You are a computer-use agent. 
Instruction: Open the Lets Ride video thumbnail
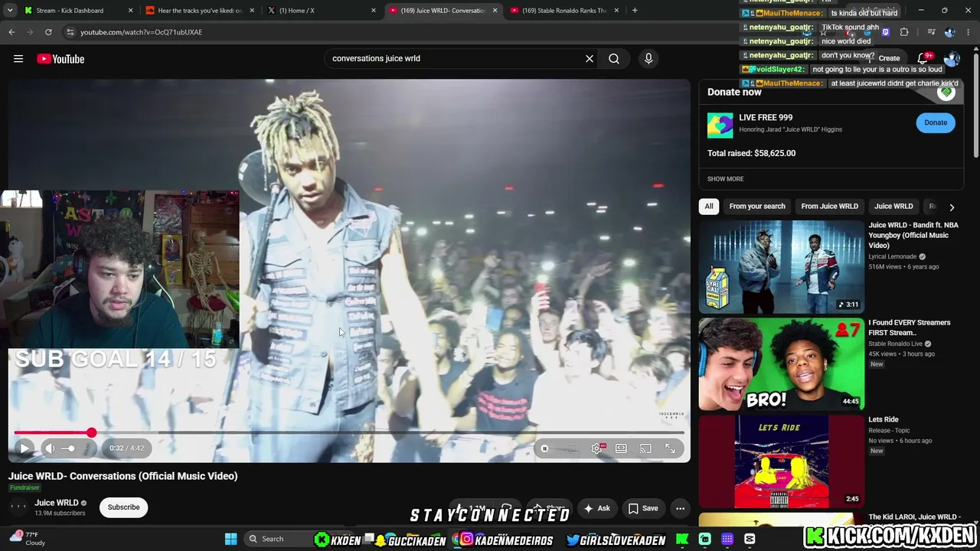click(781, 461)
